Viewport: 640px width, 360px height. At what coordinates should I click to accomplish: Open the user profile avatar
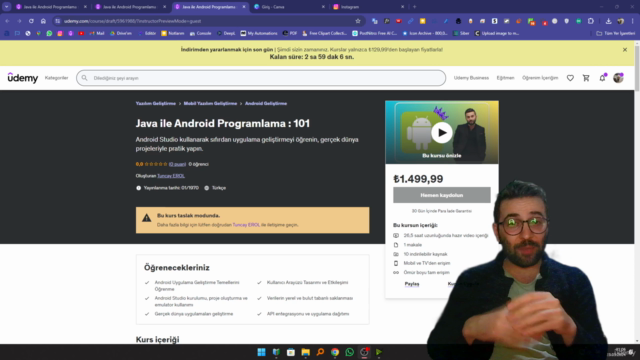[618, 78]
